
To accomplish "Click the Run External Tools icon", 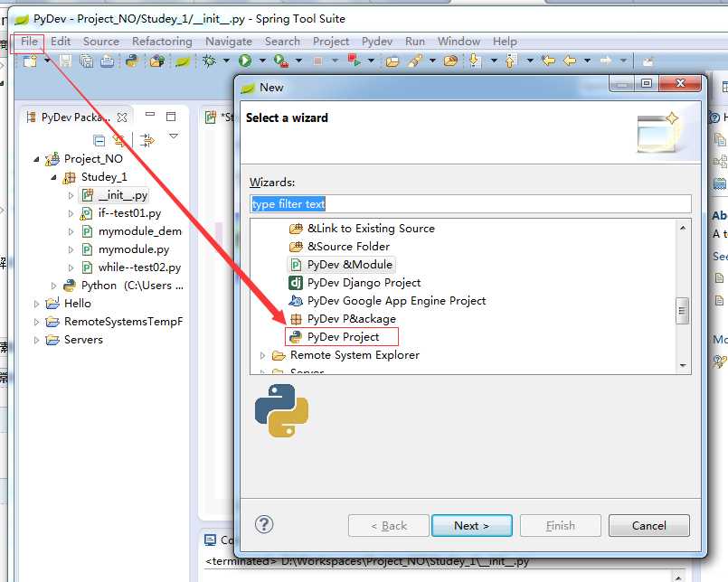I will coord(281,61).
